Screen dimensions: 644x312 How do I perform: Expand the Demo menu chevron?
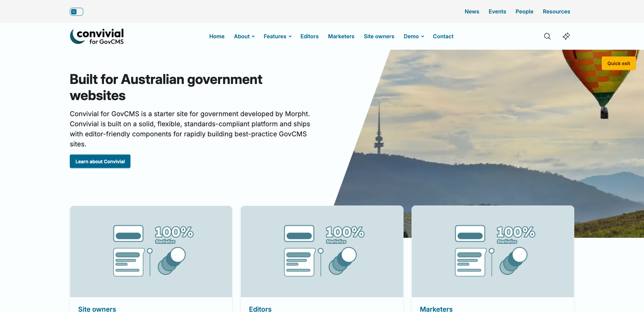(x=423, y=37)
